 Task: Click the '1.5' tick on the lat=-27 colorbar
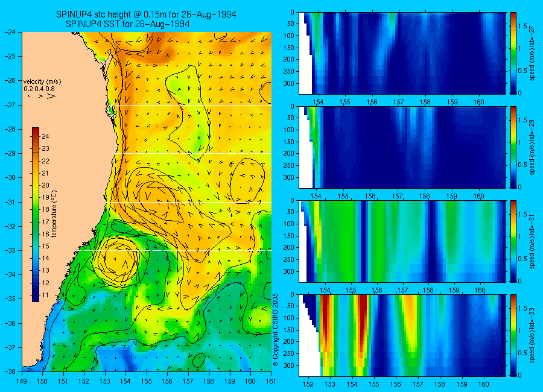tap(522, 27)
